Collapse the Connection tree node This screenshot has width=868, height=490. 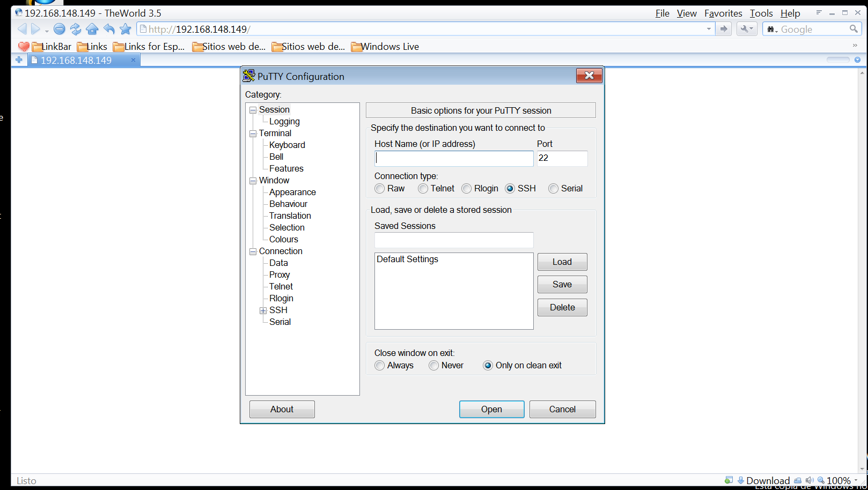(x=253, y=251)
